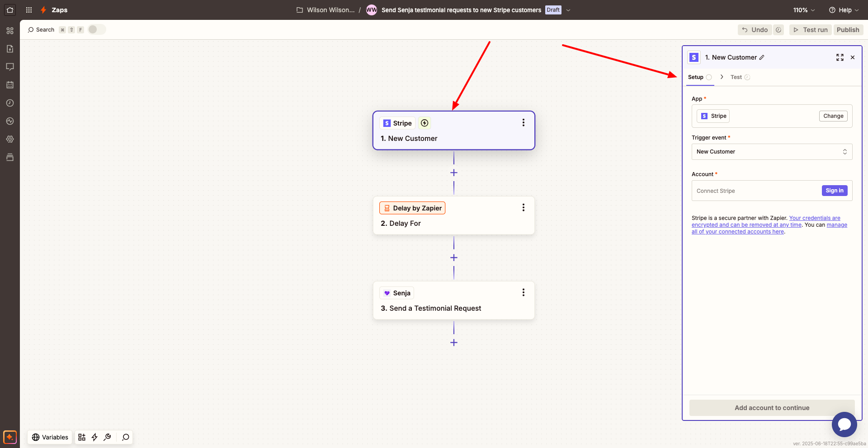Sign in to connect Stripe
The height and width of the screenshot is (448, 868).
pyautogui.click(x=835, y=191)
